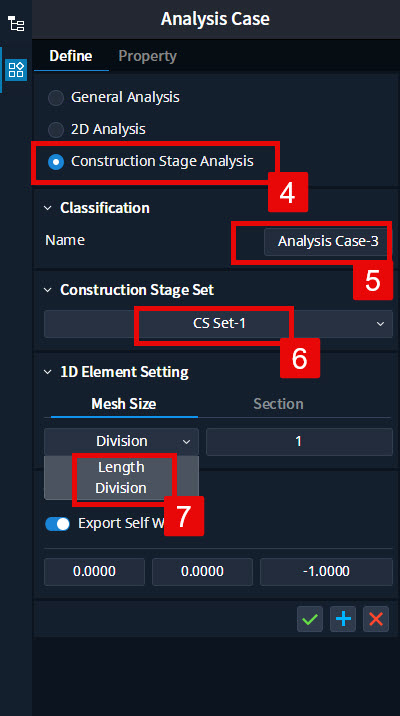Screen dimensions: 400x716
Task: Click the -1.0000 self weight field
Action: 326,572
